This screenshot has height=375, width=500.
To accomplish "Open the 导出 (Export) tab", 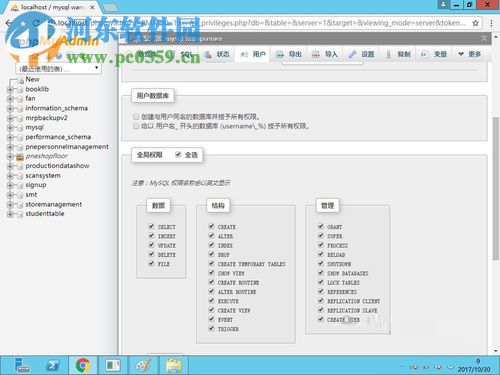I will click(289, 54).
